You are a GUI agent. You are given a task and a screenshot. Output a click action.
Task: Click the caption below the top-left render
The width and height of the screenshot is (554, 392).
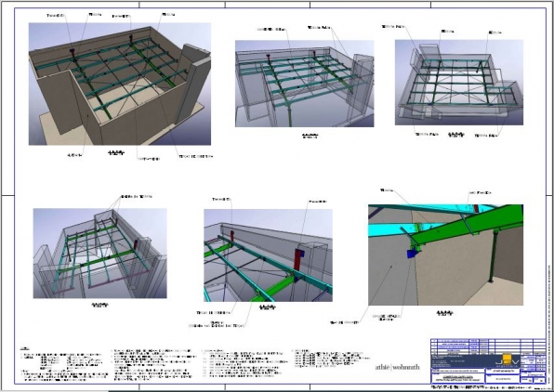tap(116, 153)
